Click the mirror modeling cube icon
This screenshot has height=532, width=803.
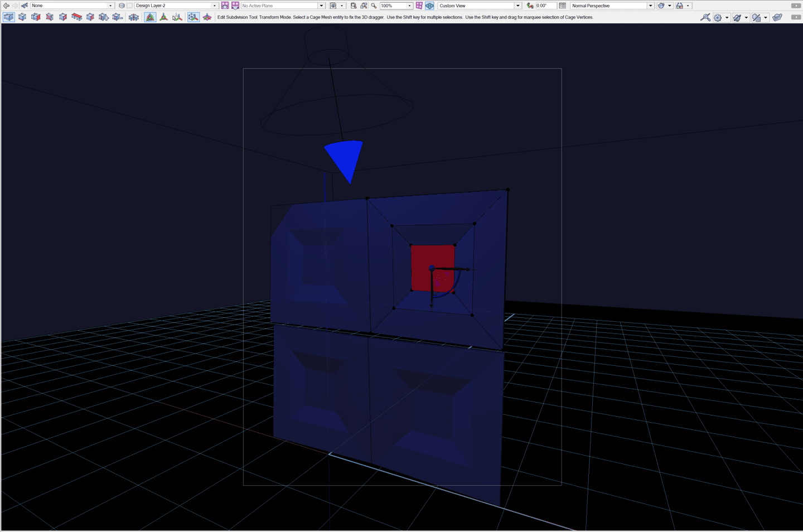(134, 17)
